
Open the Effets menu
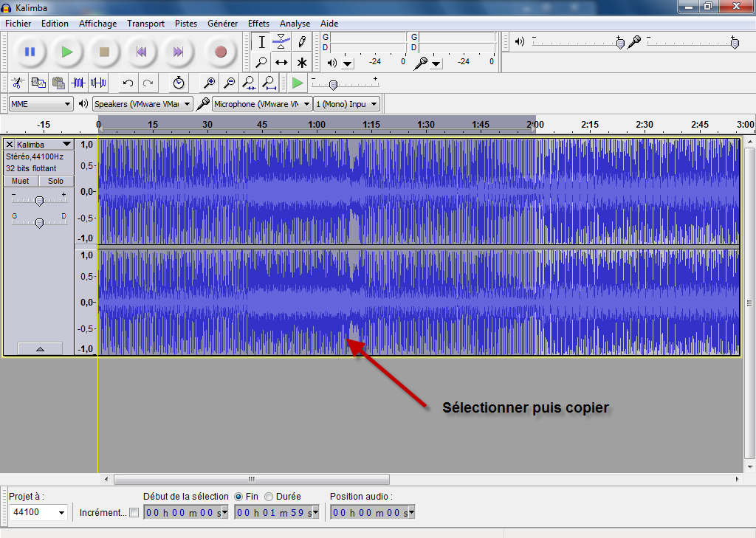point(258,24)
